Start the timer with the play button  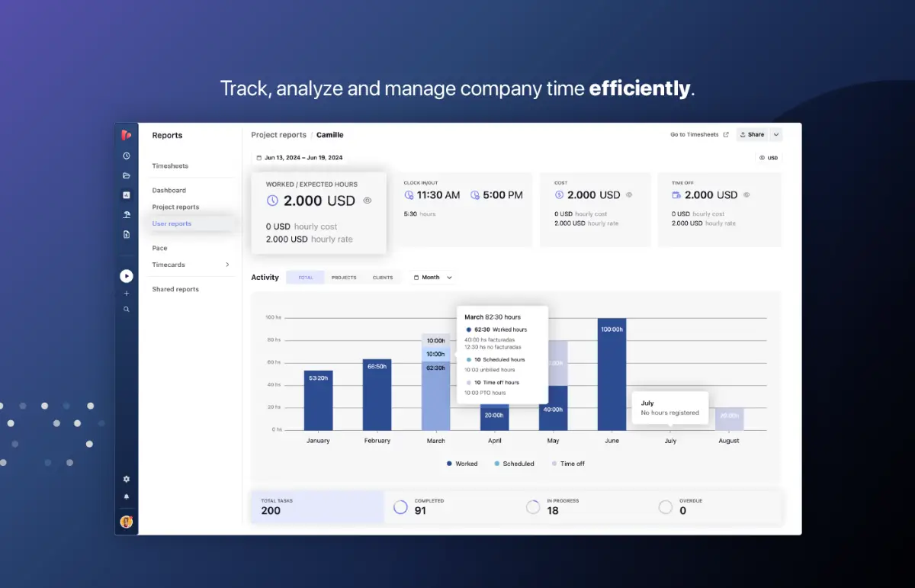pos(127,276)
